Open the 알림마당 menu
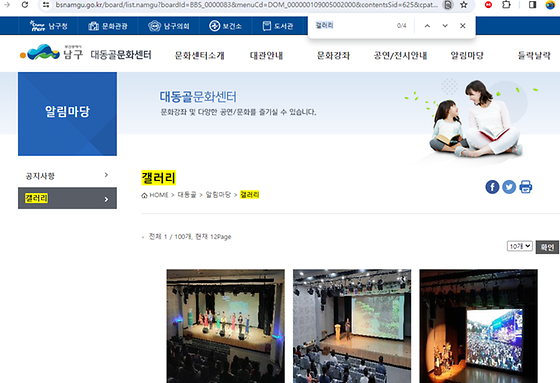The height and width of the screenshot is (383, 560). 467,55
